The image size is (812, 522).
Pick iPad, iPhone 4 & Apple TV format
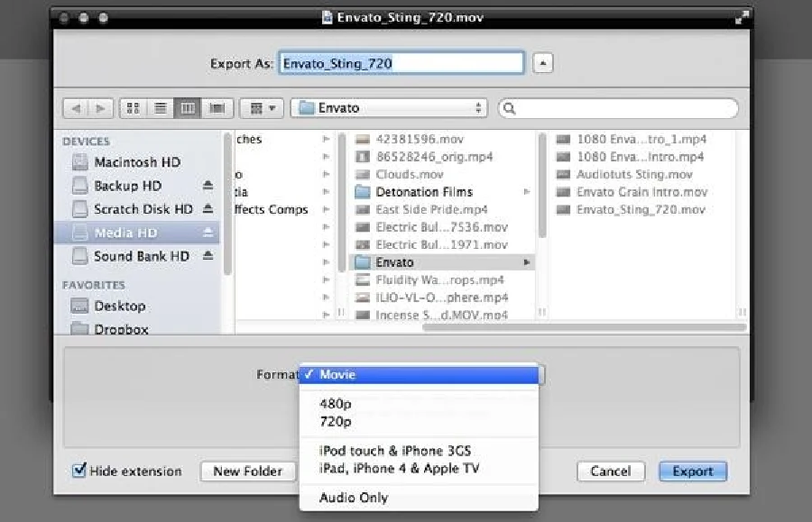[399, 469]
